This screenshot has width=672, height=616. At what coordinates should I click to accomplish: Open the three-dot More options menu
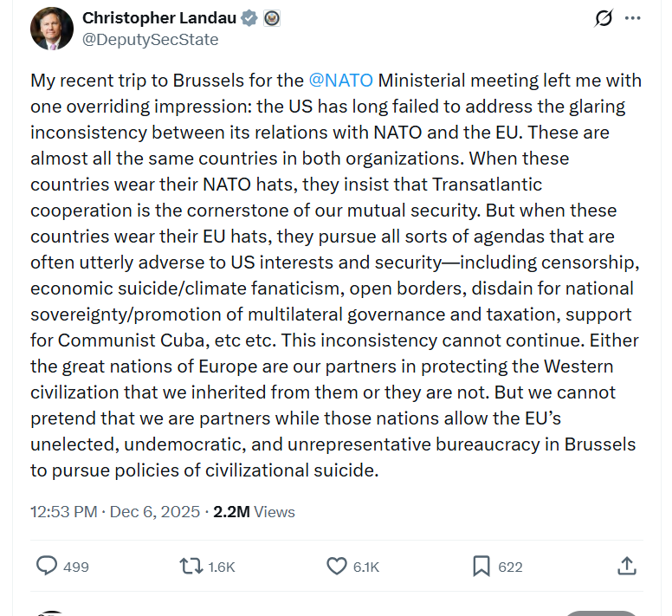[x=633, y=18]
